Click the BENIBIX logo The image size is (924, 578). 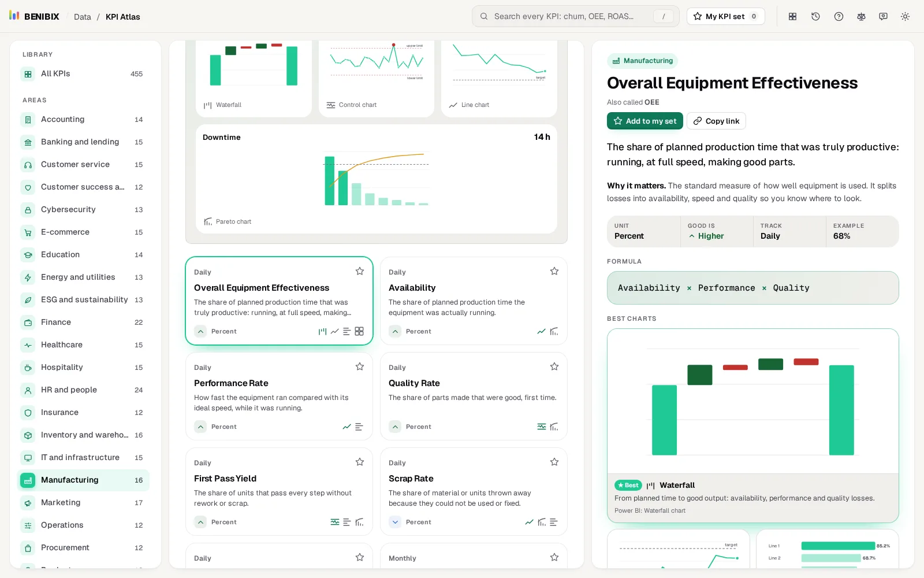click(34, 16)
